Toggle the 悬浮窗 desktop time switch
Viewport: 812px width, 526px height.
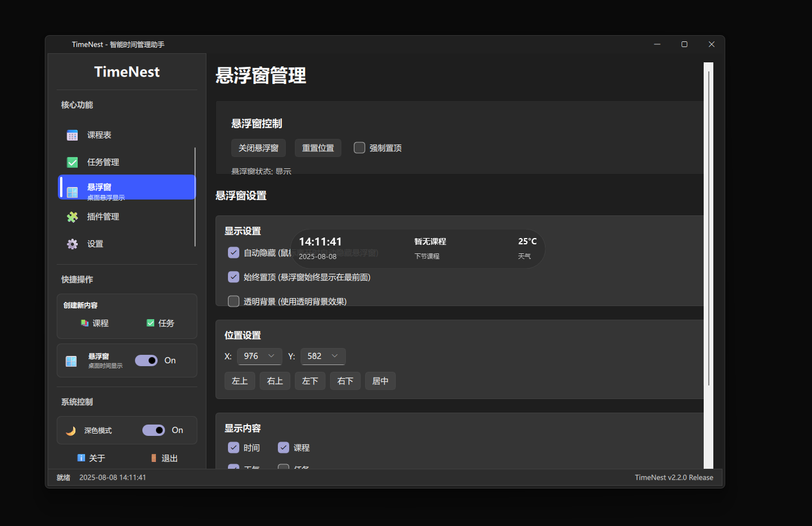coord(146,360)
